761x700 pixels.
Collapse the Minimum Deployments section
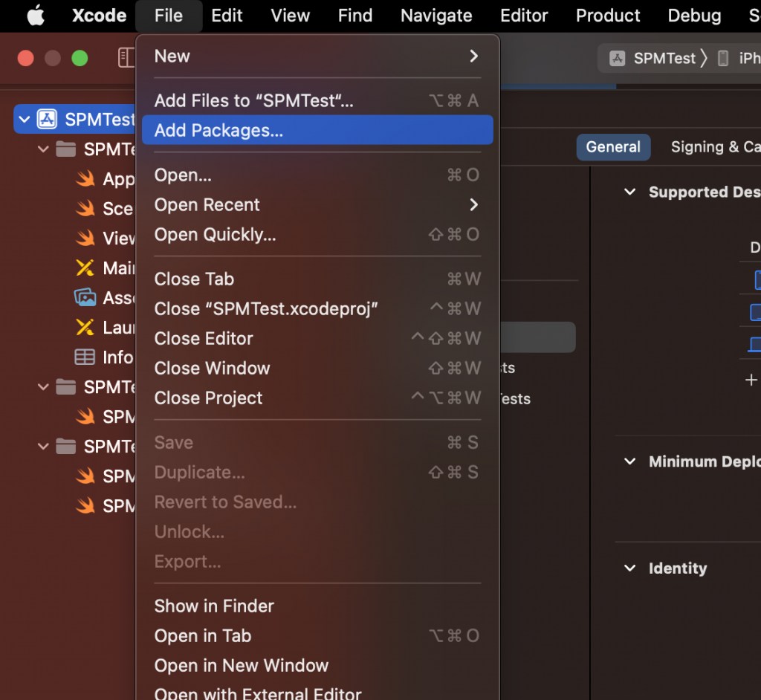point(629,461)
